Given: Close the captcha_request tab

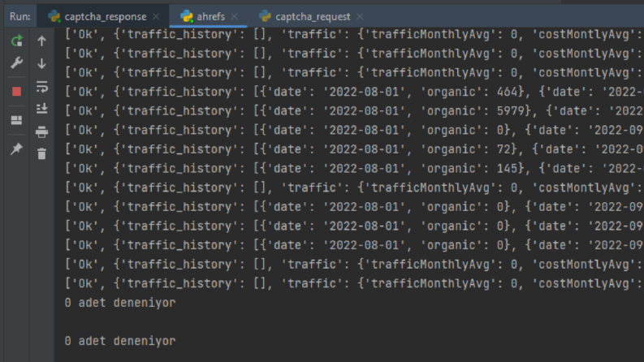Looking at the screenshot, I should coord(360,16).
